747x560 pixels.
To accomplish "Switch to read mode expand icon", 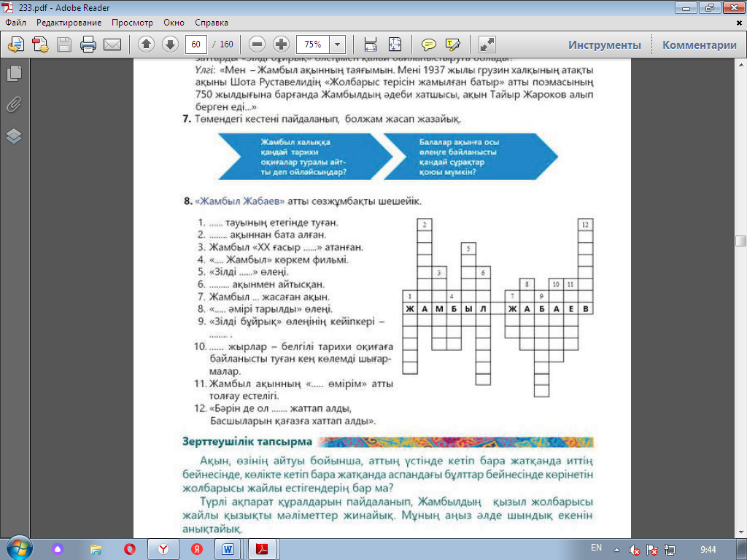I will coord(487,44).
